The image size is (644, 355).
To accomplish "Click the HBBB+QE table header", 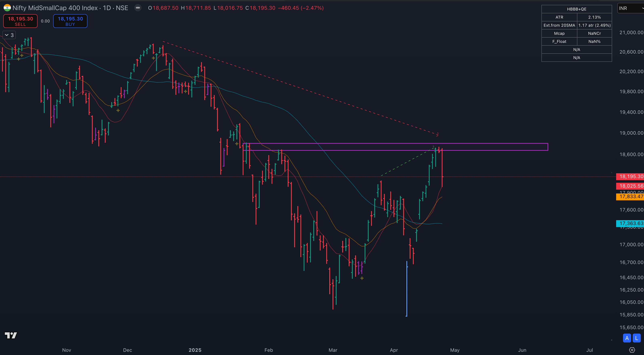I will [577, 9].
